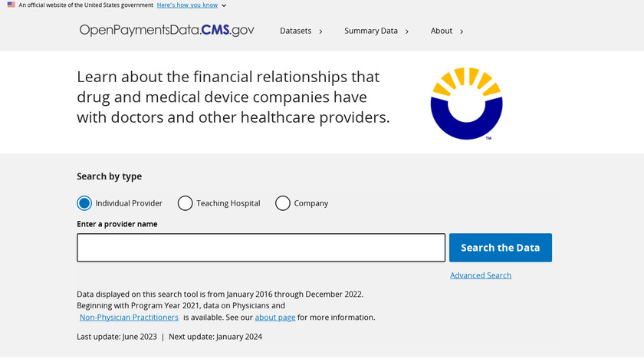Expand the "Here's how you know" banner
644x362 pixels.
[191, 5]
